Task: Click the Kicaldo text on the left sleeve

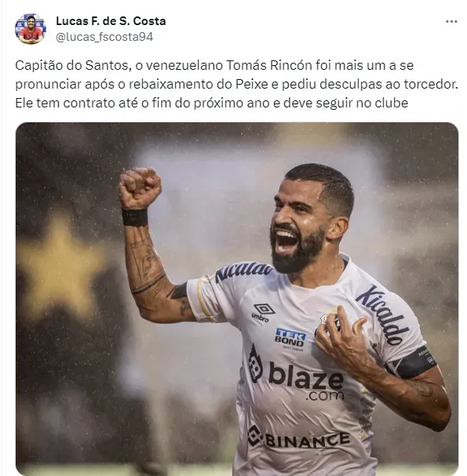Action: [243, 271]
